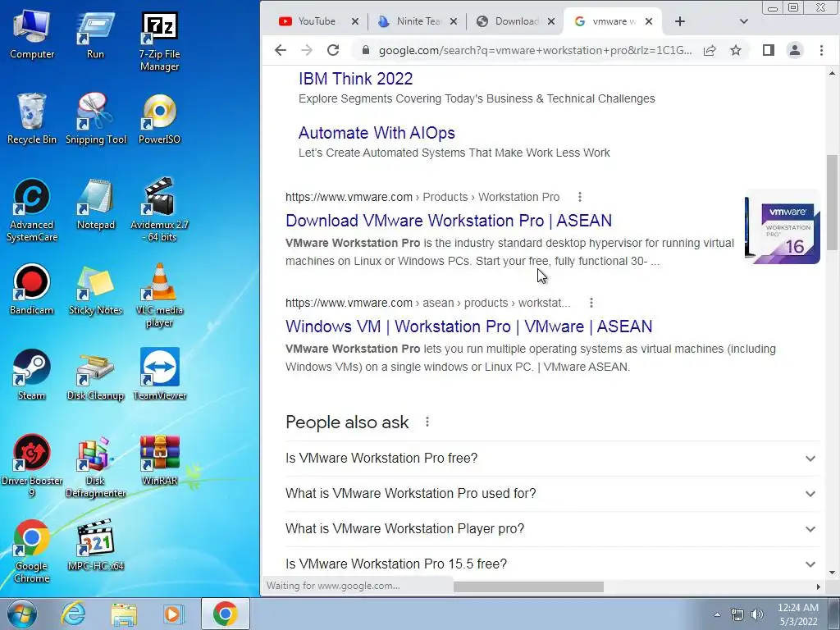Launch Avidemux 2.7 64 bits shortcut
The width and height of the screenshot is (840, 630).
coord(159,210)
